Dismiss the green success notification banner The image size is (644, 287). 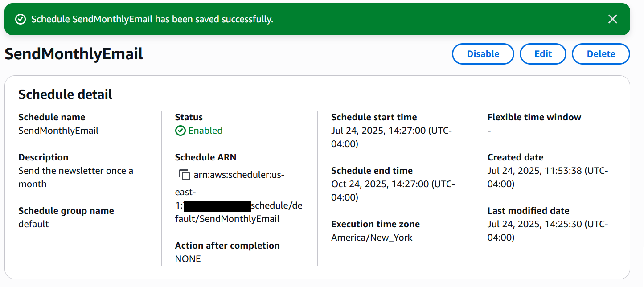coord(613,19)
